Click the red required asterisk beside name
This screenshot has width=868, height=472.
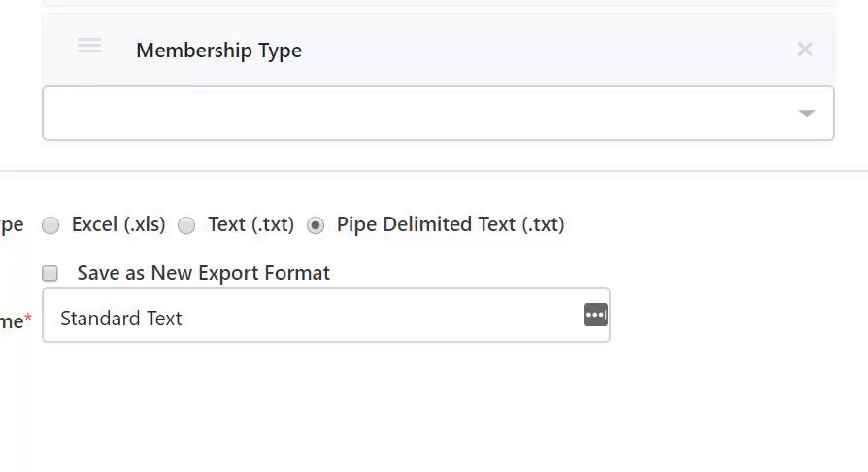coord(28,318)
